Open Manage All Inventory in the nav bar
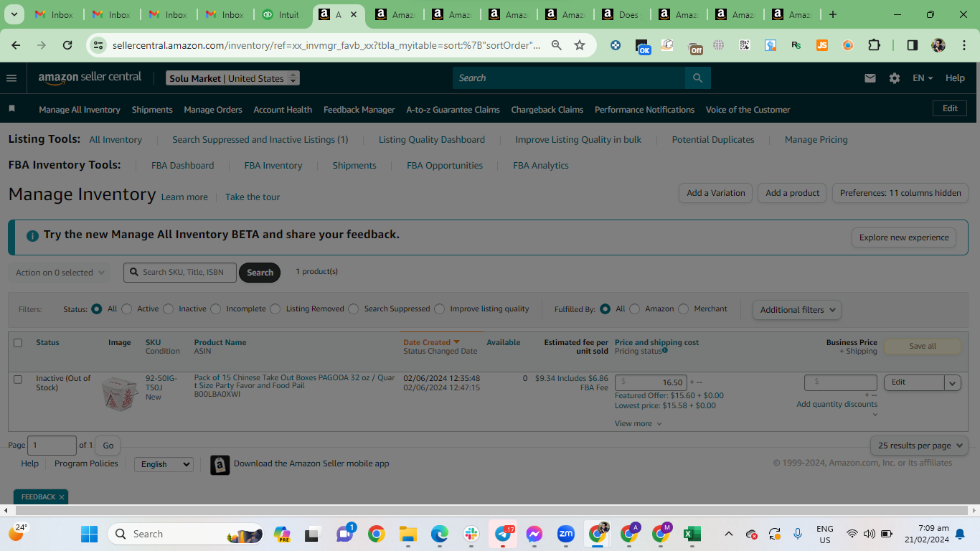980x551 pixels. [x=80, y=110]
